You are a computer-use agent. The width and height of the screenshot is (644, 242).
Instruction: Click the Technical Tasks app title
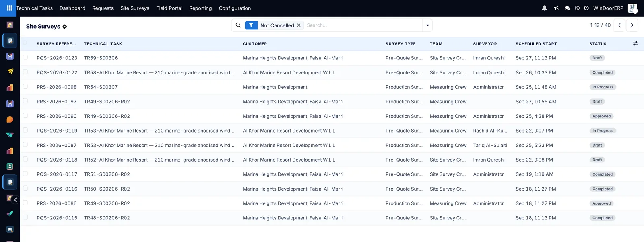point(35,8)
